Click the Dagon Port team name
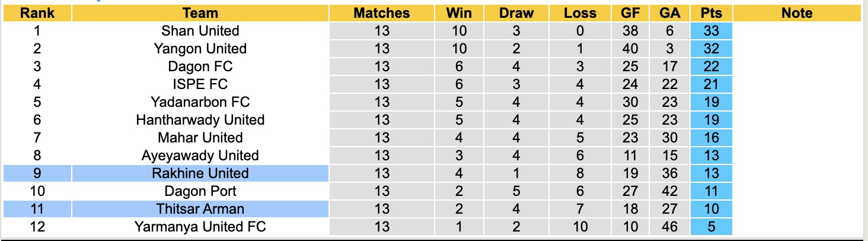868x241 pixels. [x=200, y=191]
